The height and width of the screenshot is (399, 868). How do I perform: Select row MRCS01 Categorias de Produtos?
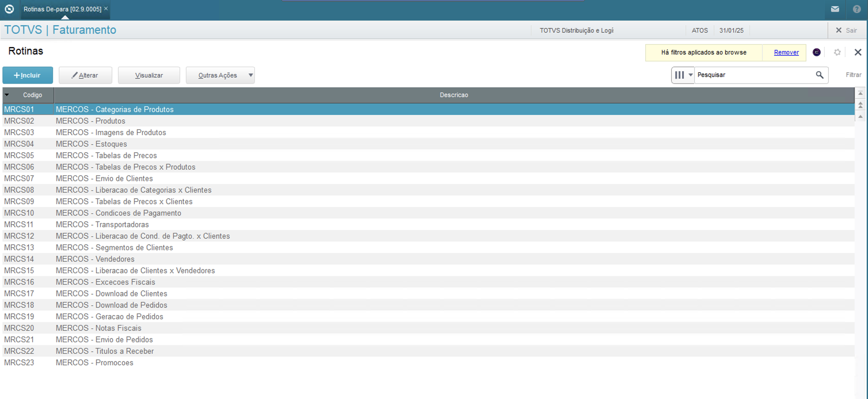click(428, 109)
